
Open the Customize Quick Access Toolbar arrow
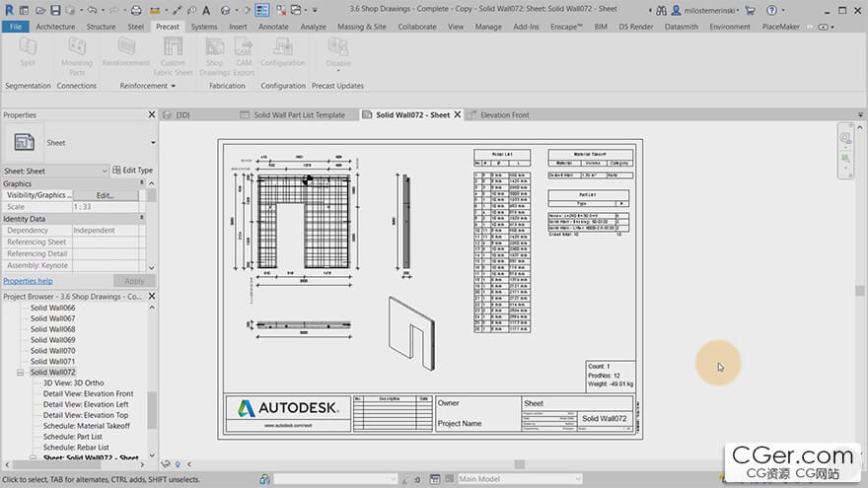[x=315, y=10]
